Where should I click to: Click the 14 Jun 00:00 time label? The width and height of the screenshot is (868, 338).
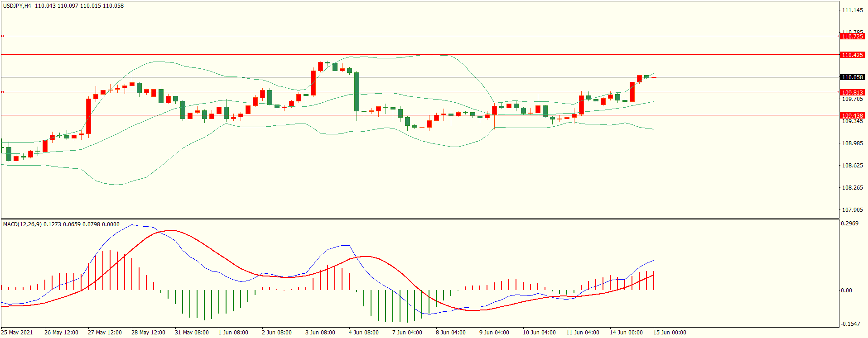coord(626,333)
